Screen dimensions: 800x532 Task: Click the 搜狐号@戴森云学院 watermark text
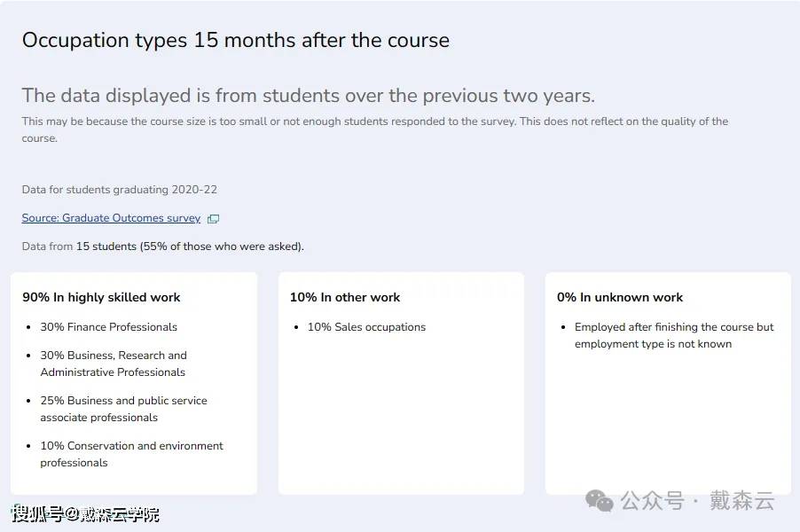click(x=85, y=514)
